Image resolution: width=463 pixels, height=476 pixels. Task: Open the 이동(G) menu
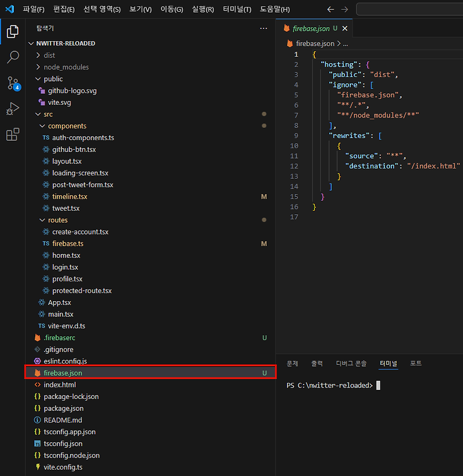coord(172,9)
